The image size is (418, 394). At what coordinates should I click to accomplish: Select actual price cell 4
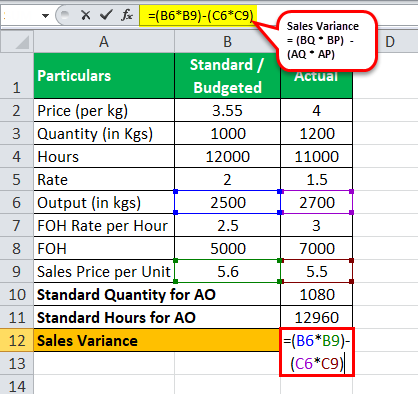tap(316, 110)
